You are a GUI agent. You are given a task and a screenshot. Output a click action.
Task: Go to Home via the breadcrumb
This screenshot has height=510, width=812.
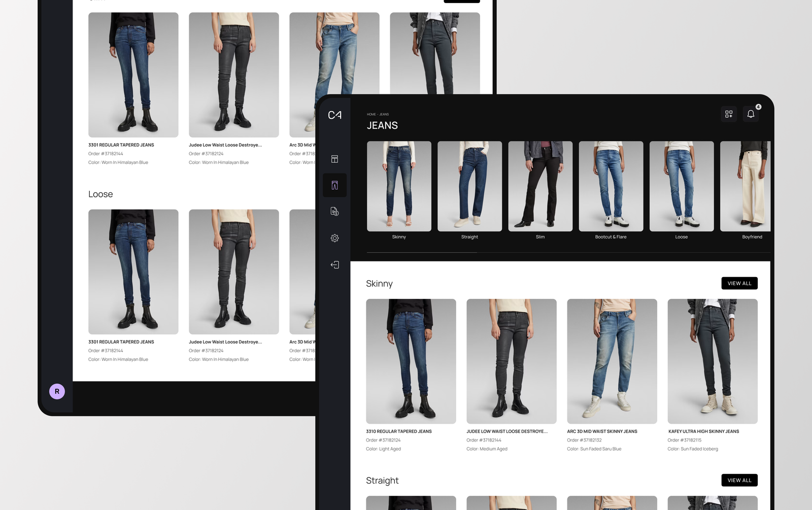(371, 114)
